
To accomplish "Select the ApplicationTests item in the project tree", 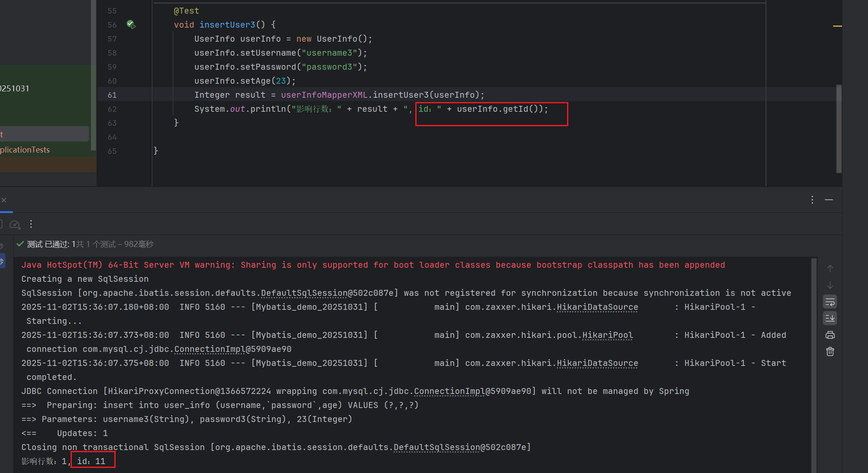I will [25, 150].
